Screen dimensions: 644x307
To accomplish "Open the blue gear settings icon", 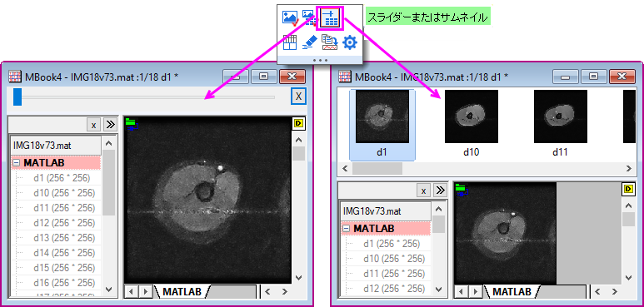I will [x=350, y=42].
